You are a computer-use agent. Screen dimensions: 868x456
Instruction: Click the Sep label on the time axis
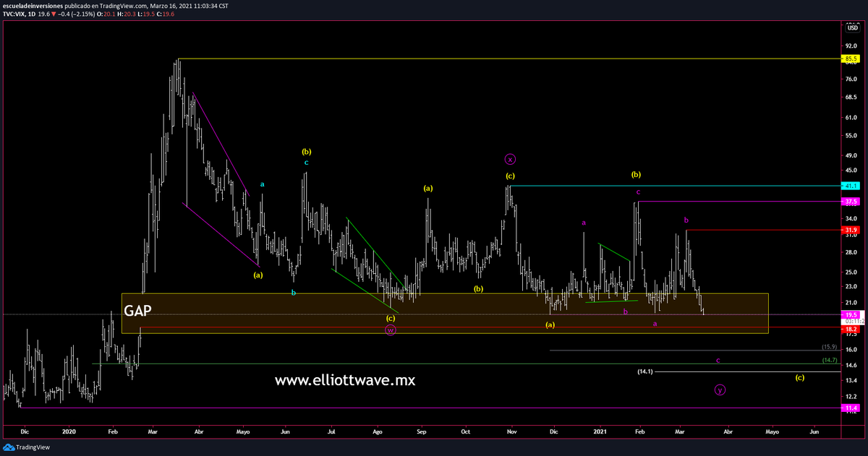tap(422, 431)
